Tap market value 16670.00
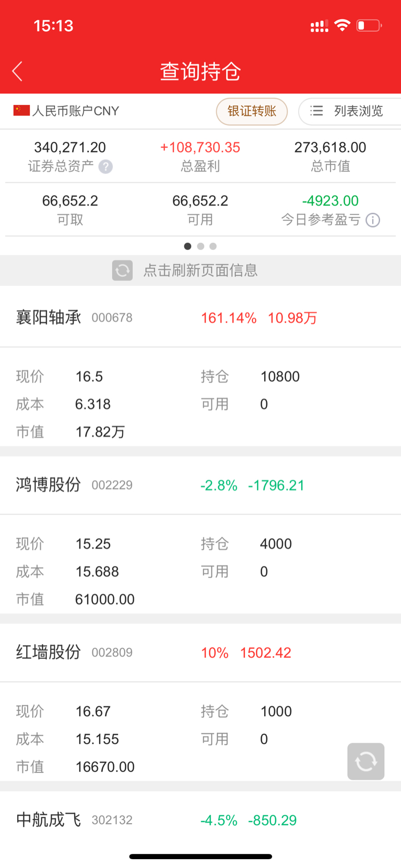 click(x=105, y=767)
